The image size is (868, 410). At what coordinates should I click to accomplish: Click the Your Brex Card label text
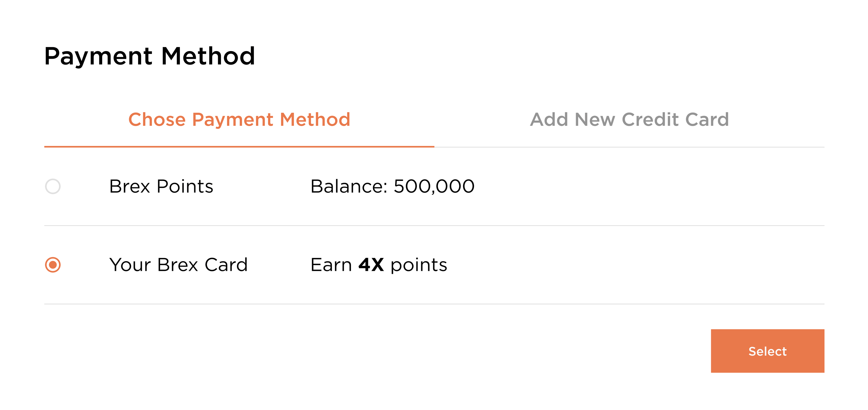179,265
